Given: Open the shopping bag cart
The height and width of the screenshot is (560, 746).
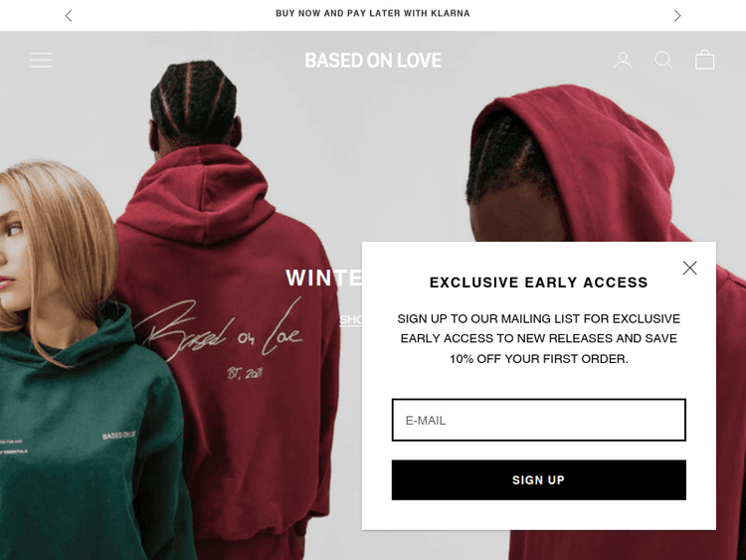Looking at the screenshot, I should [704, 60].
